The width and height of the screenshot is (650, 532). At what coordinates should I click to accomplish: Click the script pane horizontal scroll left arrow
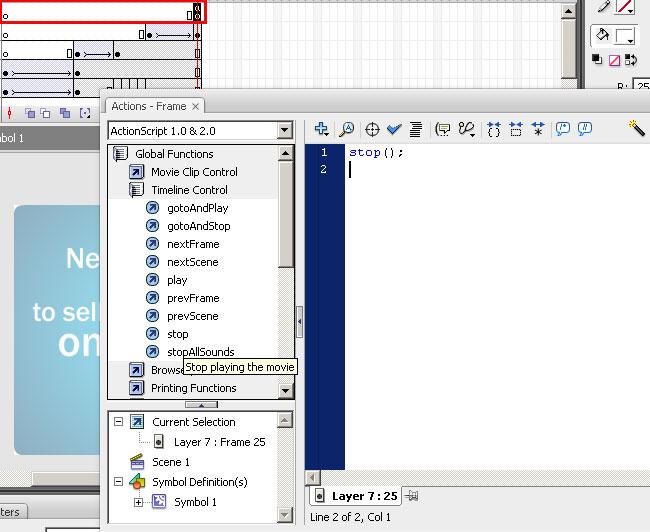[312, 478]
